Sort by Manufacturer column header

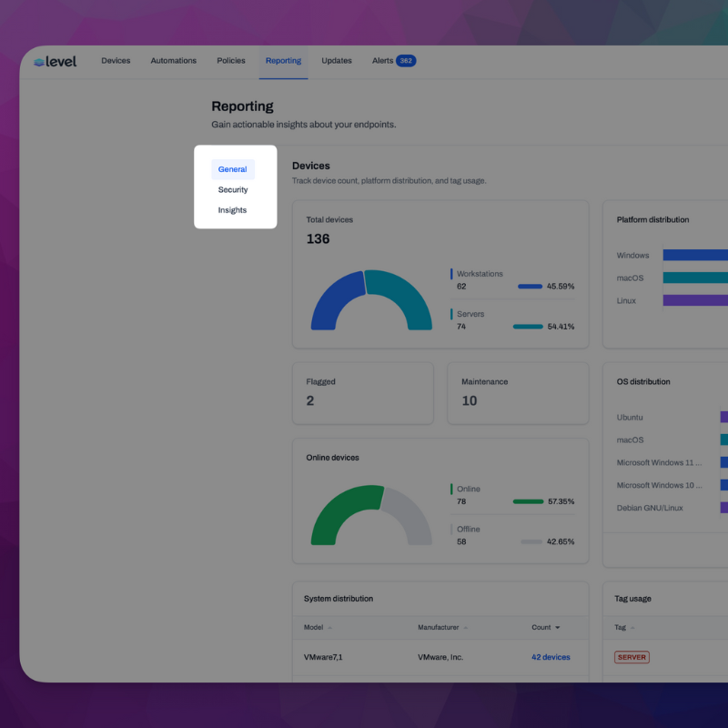pos(442,628)
